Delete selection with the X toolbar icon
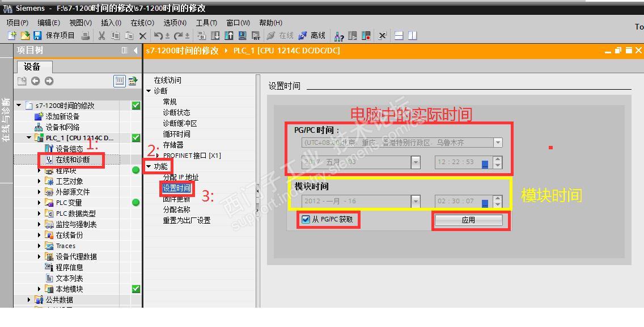The height and width of the screenshot is (327, 644). click(142, 36)
